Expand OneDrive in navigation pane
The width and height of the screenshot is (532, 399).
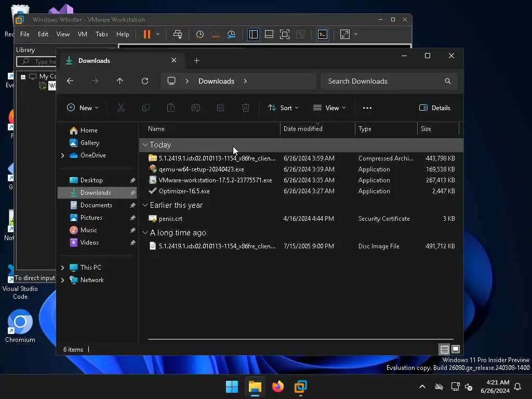coord(62,155)
